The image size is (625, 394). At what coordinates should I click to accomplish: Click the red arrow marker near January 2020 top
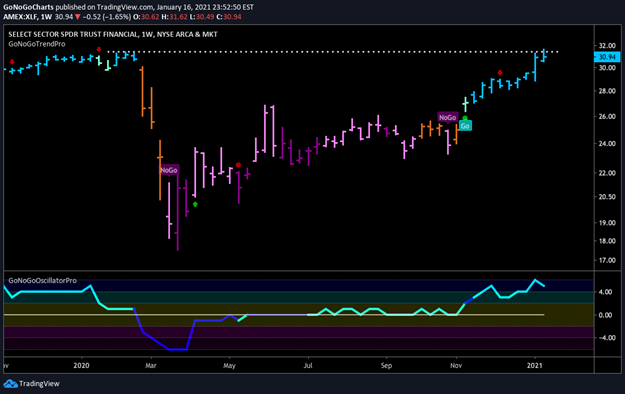pyautogui.click(x=99, y=49)
